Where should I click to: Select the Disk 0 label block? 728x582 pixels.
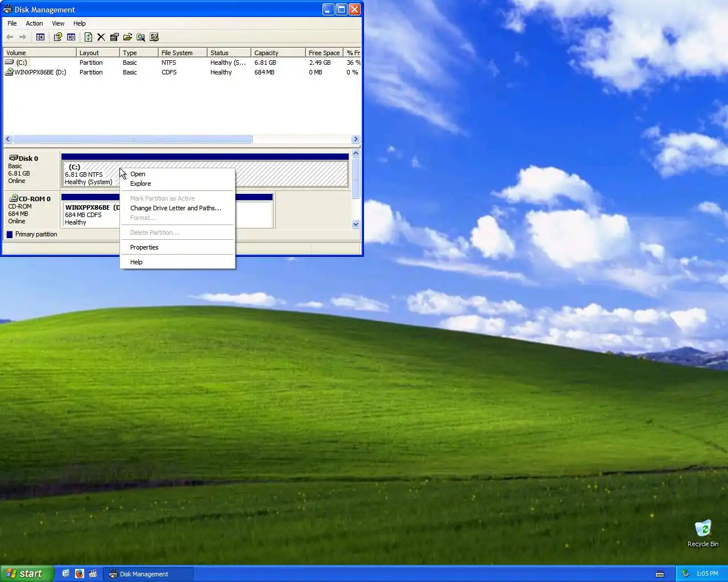(x=32, y=170)
